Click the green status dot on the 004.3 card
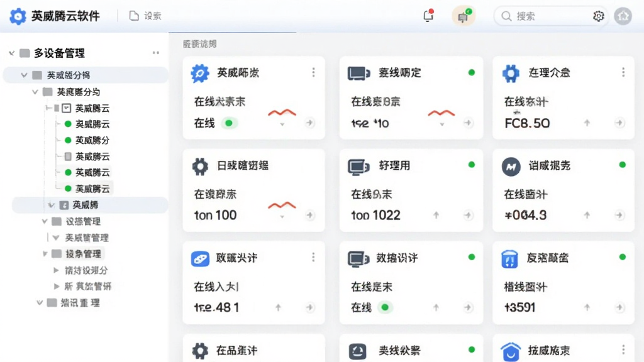Viewport: 644px width, 362px height. 623,165
